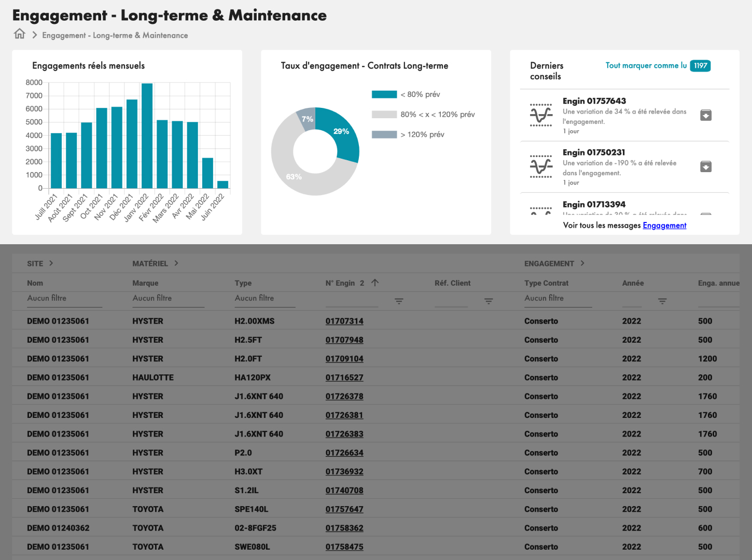
Task: Open the Engin 01713394 message title
Action: point(594,204)
